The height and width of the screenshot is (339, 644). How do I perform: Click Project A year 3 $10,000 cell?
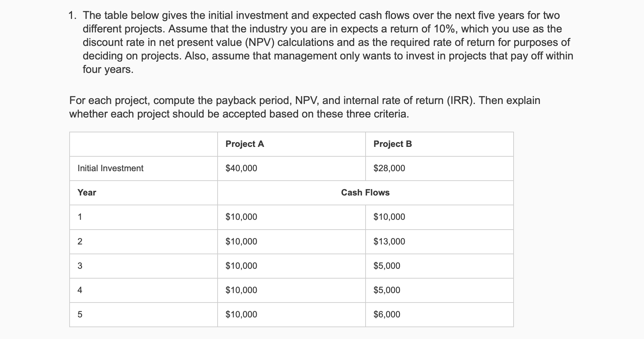click(241, 266)
